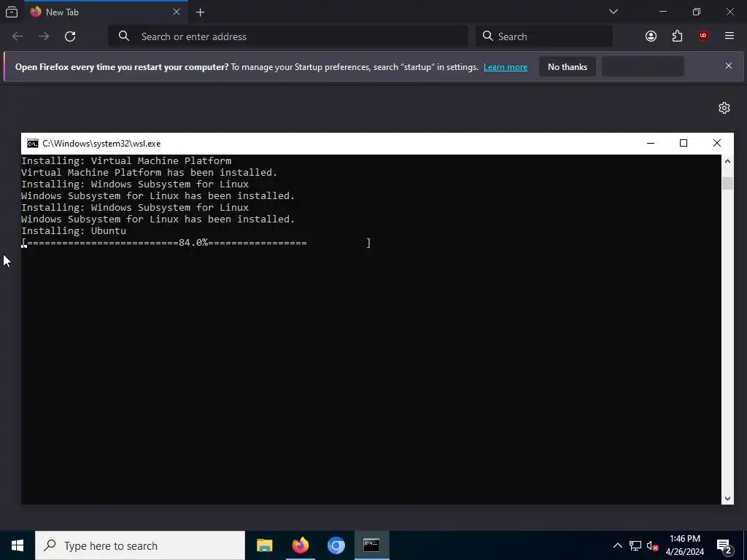
Task: Reload the current page
Action: click(x=70, y=36)
